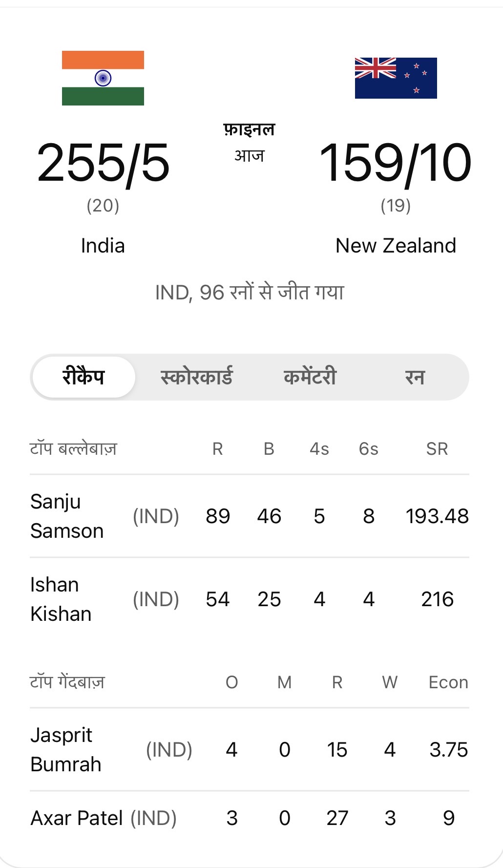Select the रन tab
This screenshot has height=868, width=503.
tap(415, 377)
